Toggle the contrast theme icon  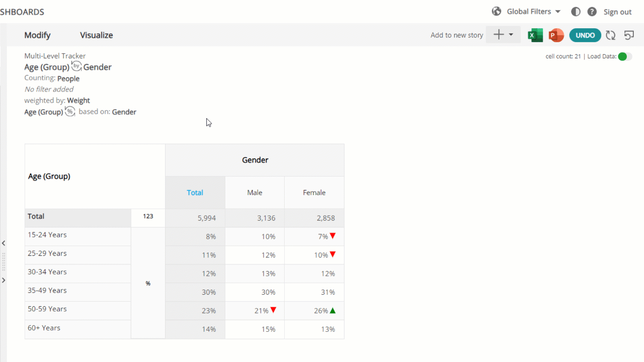(x=576, y=12)
